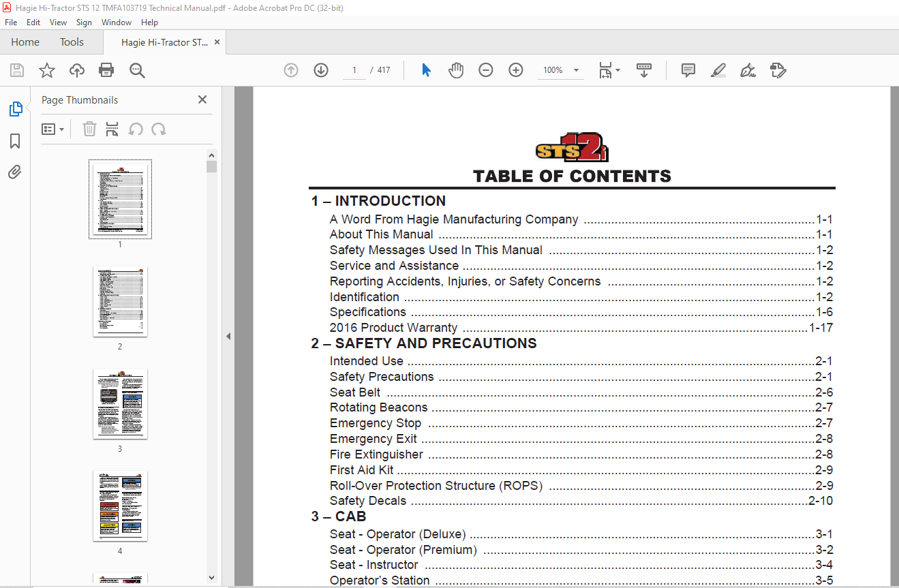Add a comment with the note icon
Screen dimensions: 899x588
(688, 70)
